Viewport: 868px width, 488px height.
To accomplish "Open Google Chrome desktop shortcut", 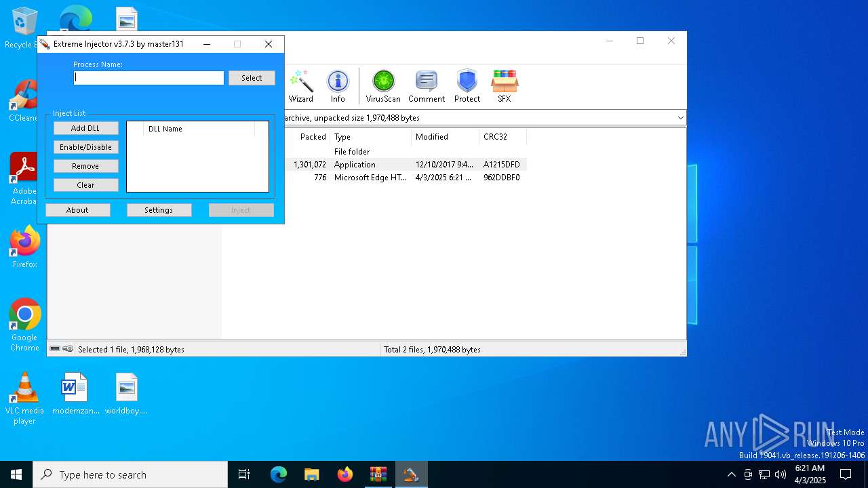I will click(x=24, y=325).
